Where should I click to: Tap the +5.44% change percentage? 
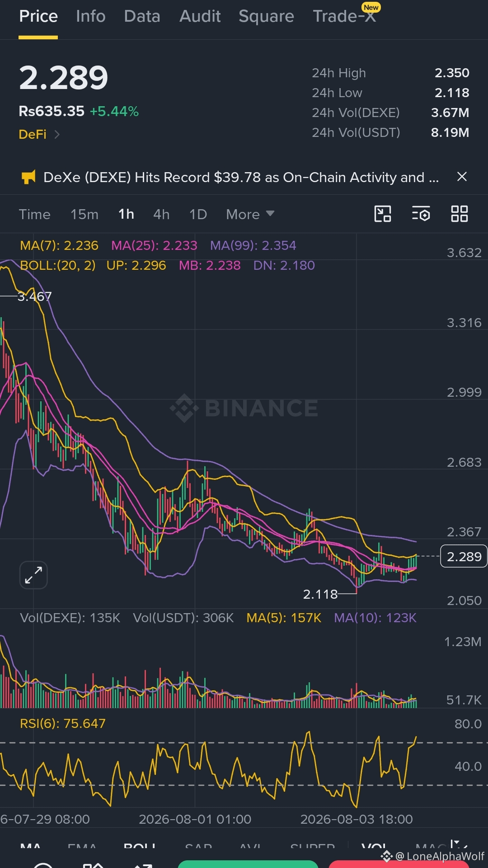coord(114,111)
